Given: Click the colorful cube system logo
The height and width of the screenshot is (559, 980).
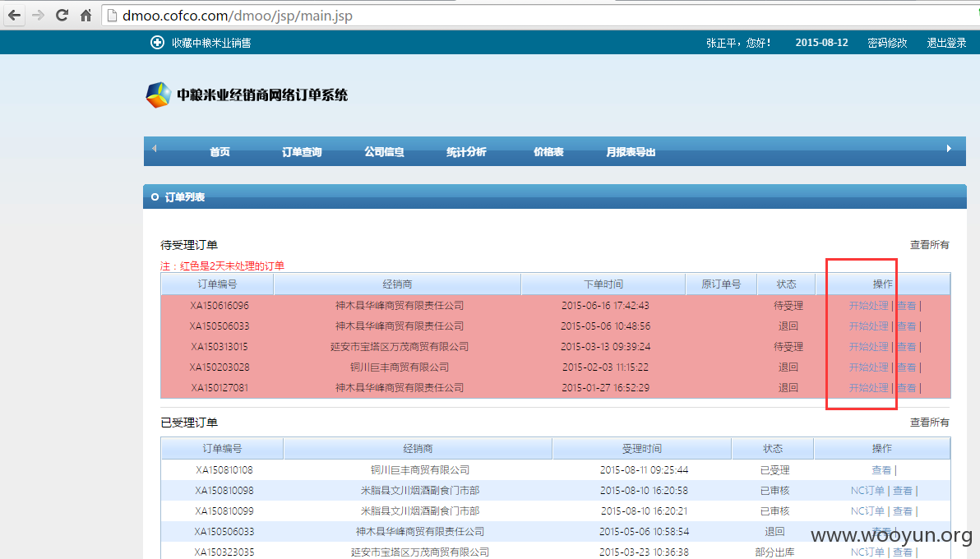Looking at the screenshot, I should [158, 95].
